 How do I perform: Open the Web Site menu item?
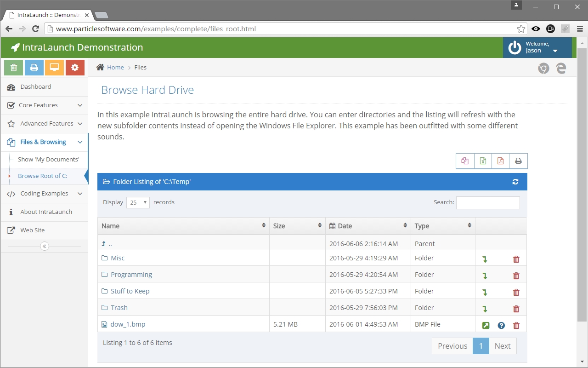[x=44, y=230]
